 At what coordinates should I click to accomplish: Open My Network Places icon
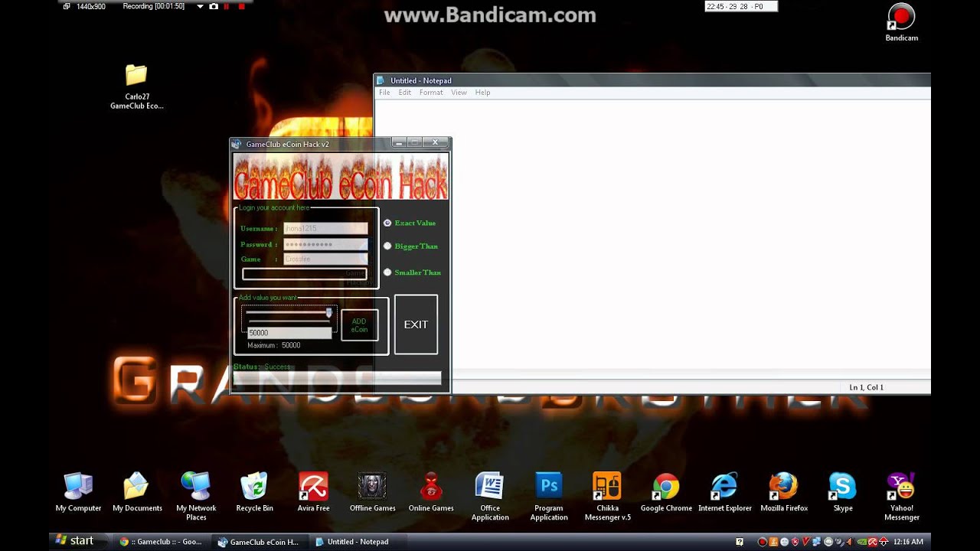point(196,496)
